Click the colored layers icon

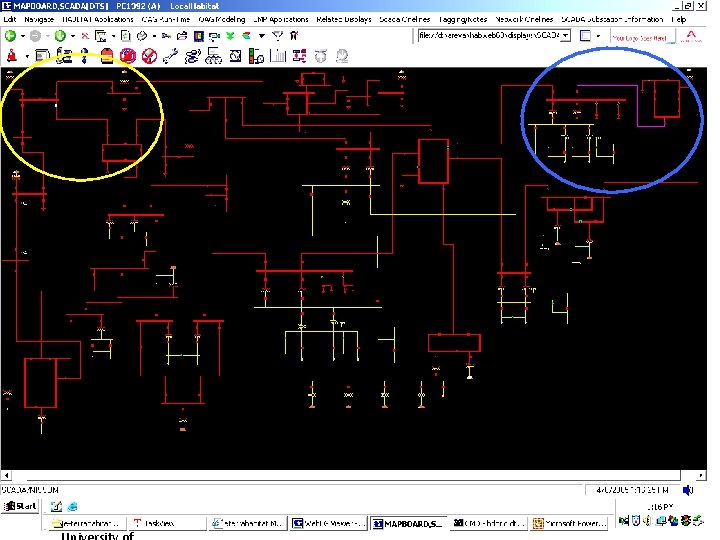246,36
